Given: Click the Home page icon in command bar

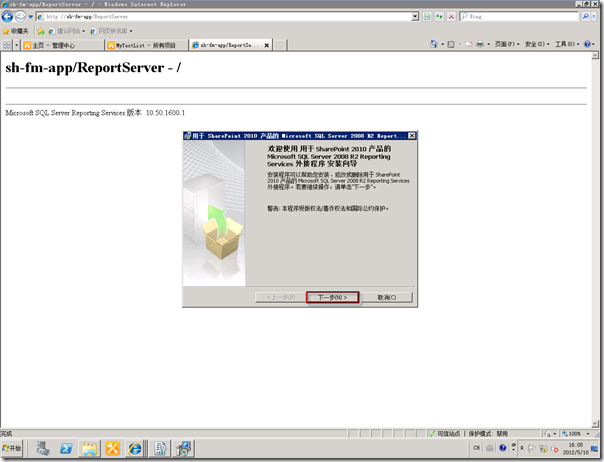Looking at the screenshot, I should [x=434, y=44].
